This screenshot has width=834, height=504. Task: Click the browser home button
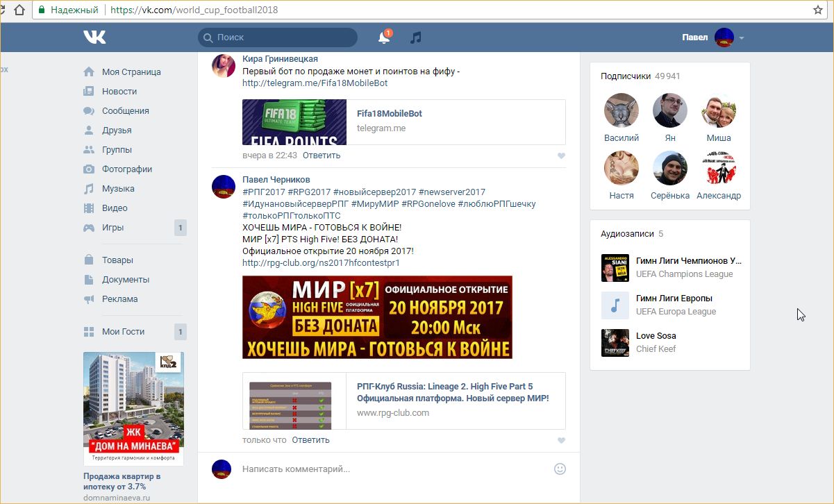coord(19,10)
